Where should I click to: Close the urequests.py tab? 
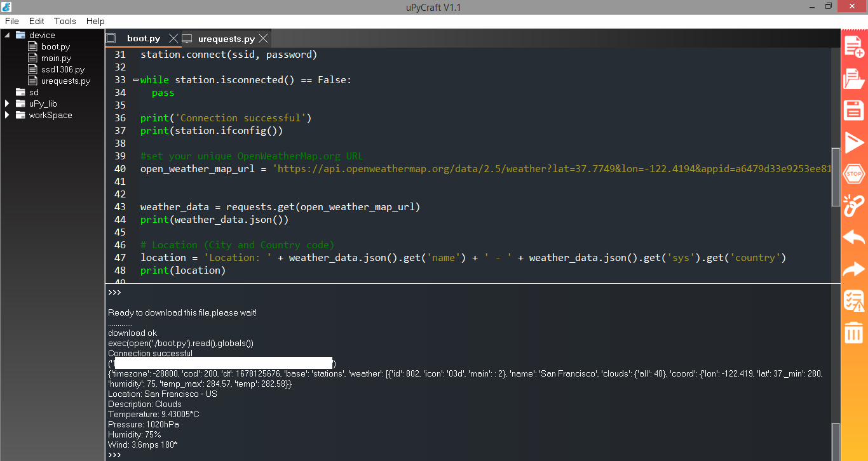coord(263,39)
